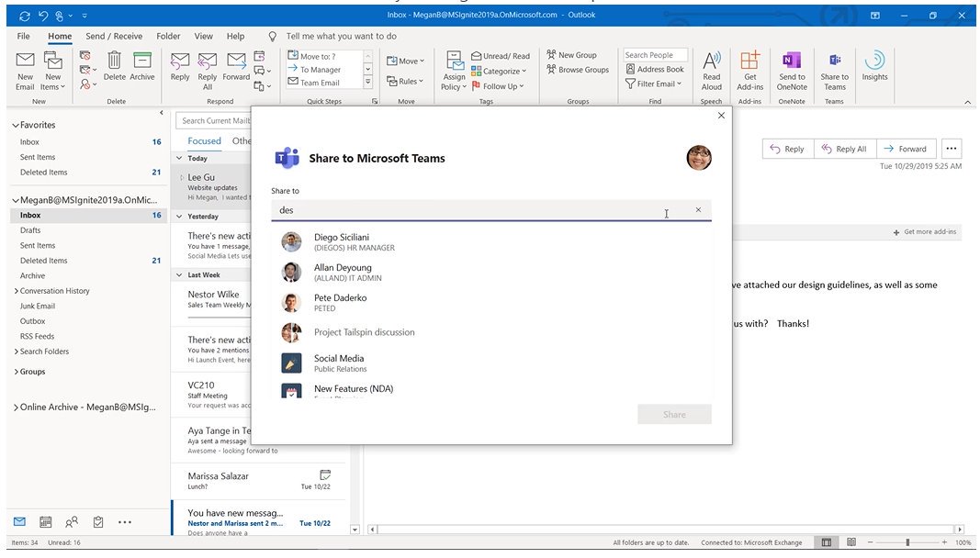Click Browse Groups in the ribbon
Screen dimensions: 980x558
pyautogui.click(x=578, y=70)
